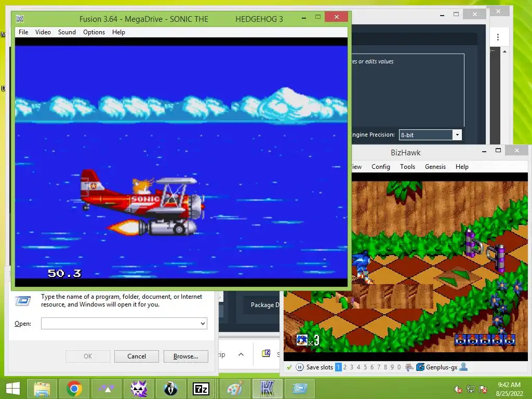Click the Fusion K logo title bar icon
Screen dimensions: 532x399
[20, 19]
